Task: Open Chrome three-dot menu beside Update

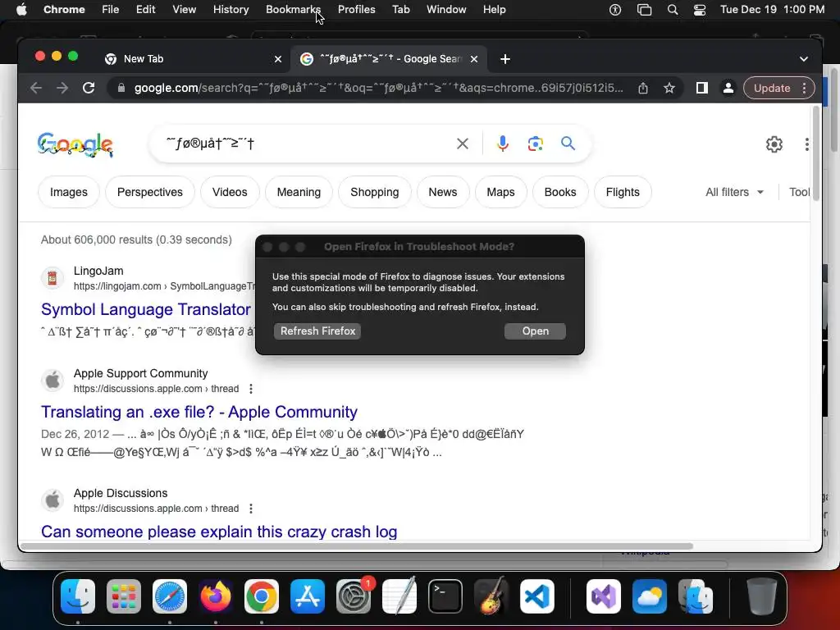Action: (804, 88)
